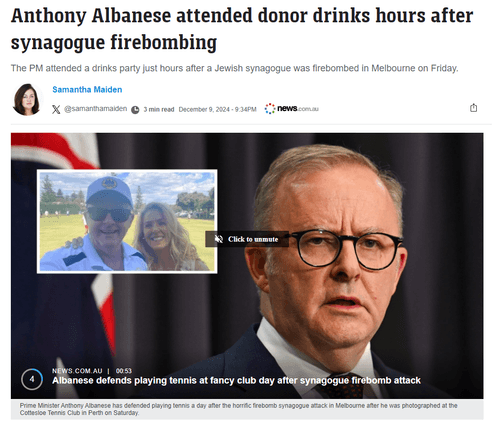Open the X logo next to @samanthamaiden

56,109
